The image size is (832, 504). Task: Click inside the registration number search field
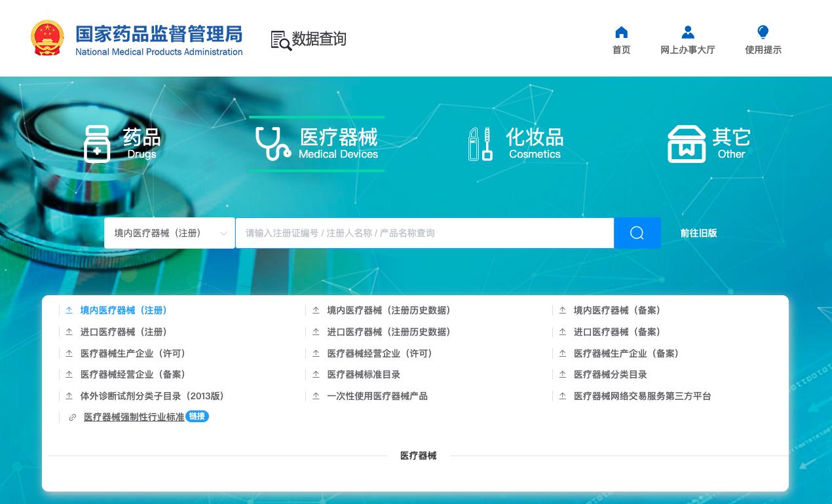[x=425, y=233]
